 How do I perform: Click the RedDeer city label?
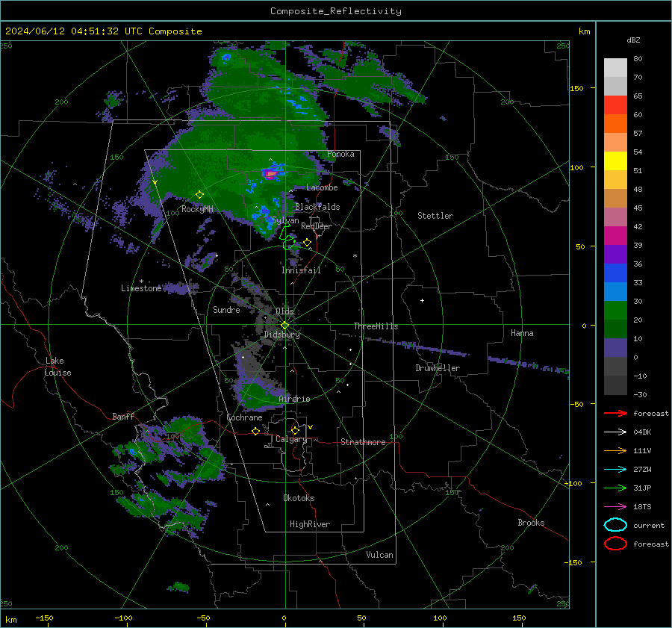[x=317, y=226]
